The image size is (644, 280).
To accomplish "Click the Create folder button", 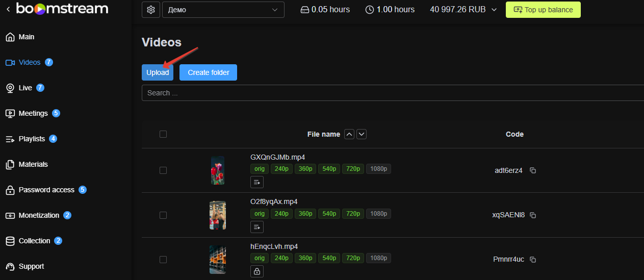I will tap(208, 72).
